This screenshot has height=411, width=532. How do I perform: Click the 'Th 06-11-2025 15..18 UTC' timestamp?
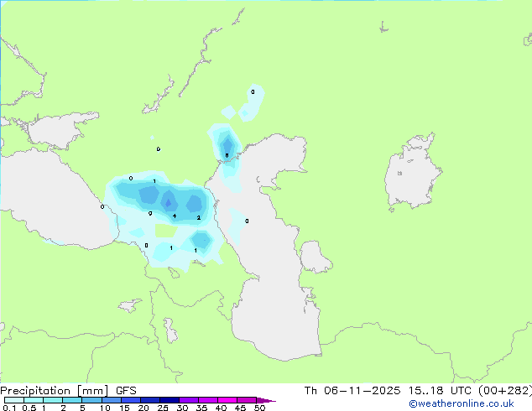(389, 391)
